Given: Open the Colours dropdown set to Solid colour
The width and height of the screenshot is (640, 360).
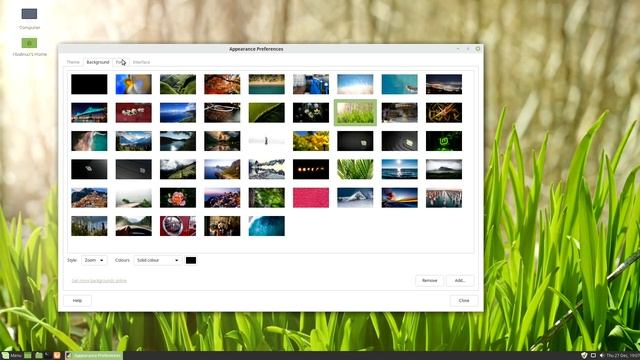Looking at the screenshot, I should [158, 260].
